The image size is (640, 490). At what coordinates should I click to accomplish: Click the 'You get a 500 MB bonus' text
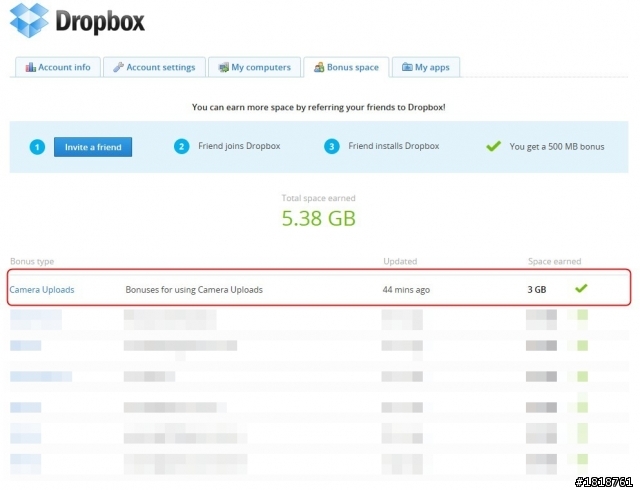557,147
